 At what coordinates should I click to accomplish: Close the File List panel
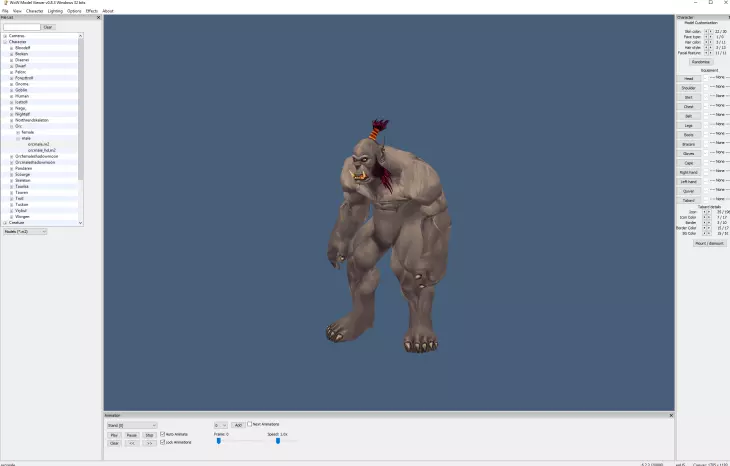98,18
